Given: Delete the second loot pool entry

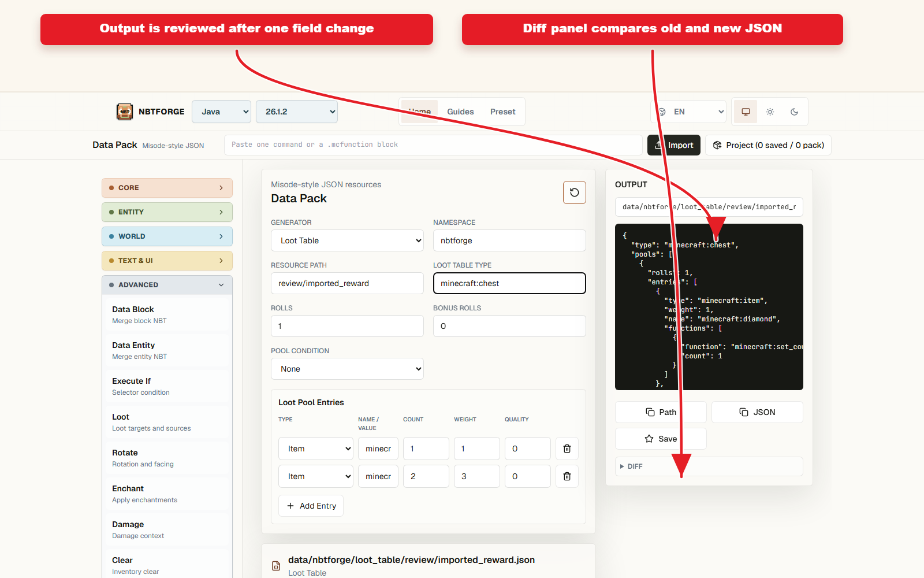Looking at the screenshot, I should 567,476.
